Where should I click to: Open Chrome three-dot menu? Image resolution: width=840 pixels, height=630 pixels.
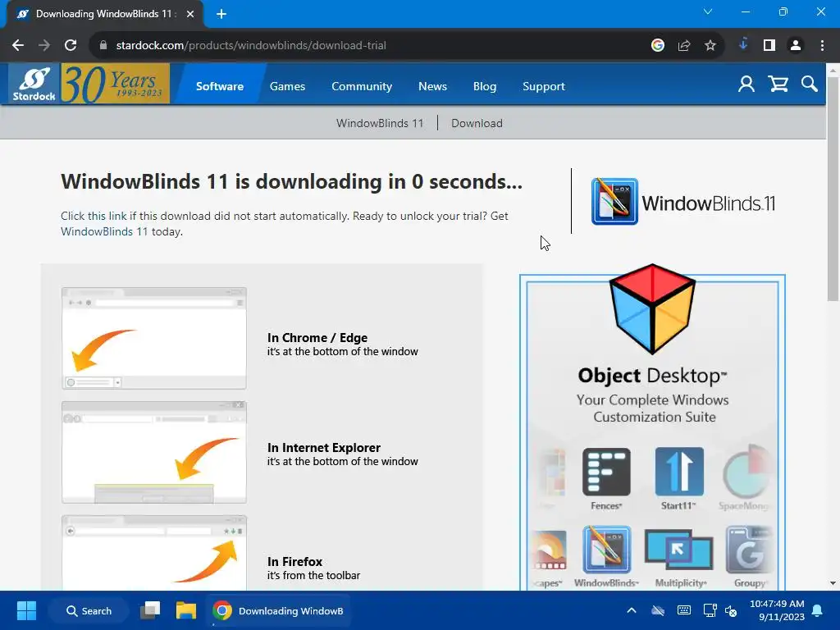click(x=822, y=46)
